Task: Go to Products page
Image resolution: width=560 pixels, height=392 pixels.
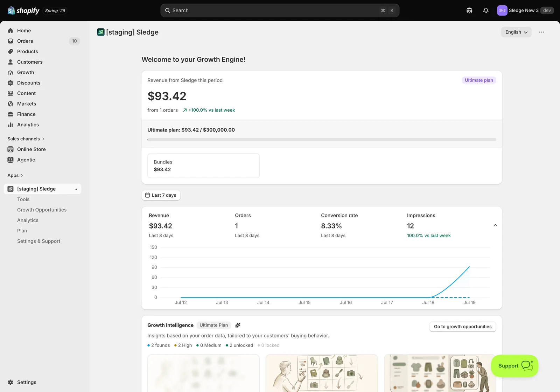Action: point(42,51)
